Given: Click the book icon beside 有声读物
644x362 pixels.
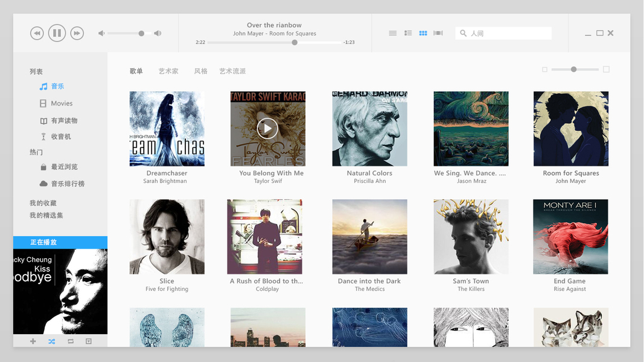Looking at the screenshot, I should pos(43,121).
